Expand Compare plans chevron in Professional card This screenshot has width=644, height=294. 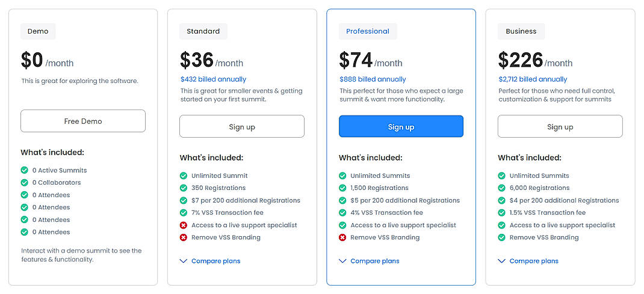tap(342, 261)
